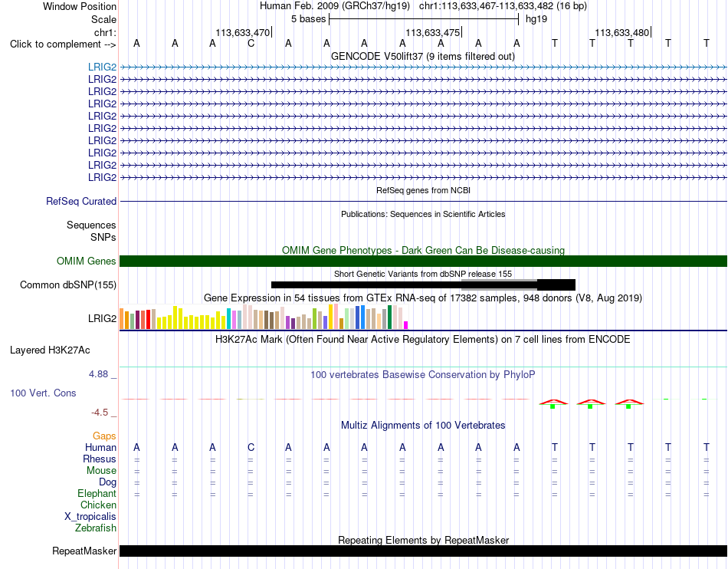Screen dimensions: 728x569
Task: Open the 'H3K27Ac Mark' ENCODE track title
Action: (423, 339)
